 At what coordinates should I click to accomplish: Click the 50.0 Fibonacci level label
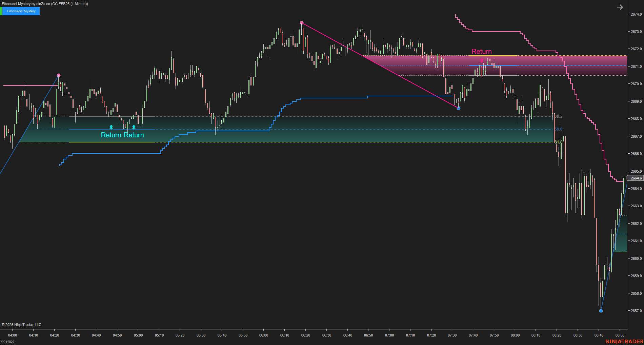coord(558,129)
